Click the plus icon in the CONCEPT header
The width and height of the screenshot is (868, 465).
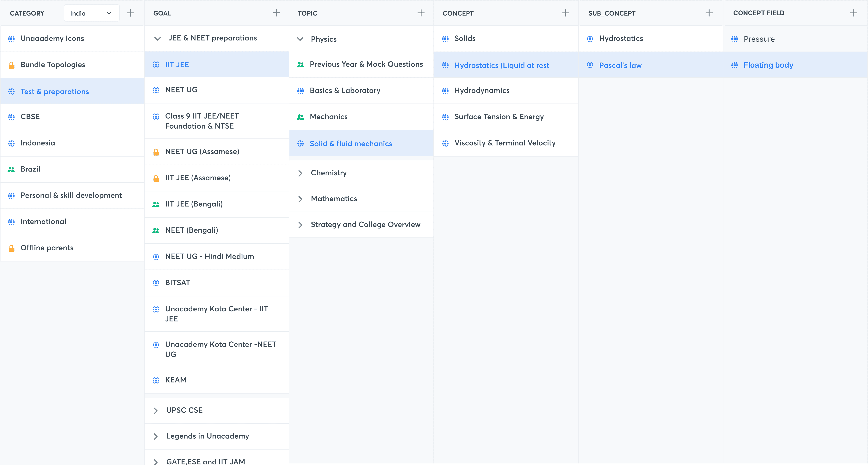(566, 13)
